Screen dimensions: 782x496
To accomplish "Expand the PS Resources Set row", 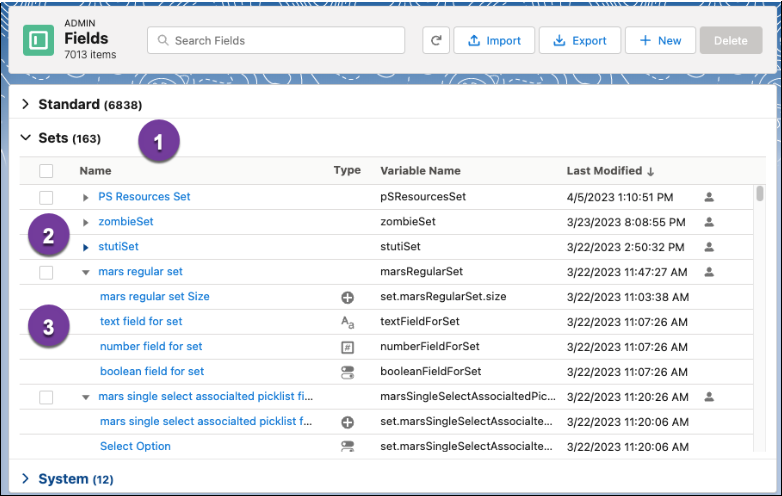I will click(85, 197).
